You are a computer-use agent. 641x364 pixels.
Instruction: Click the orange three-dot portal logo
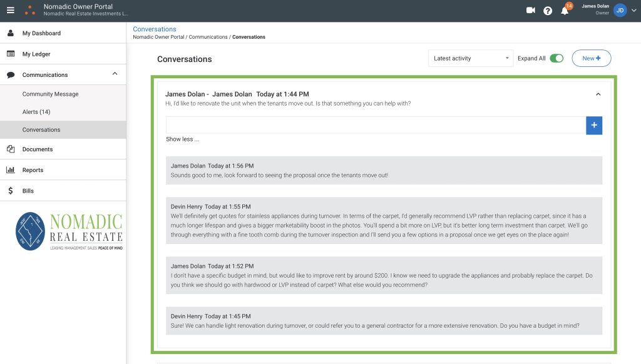(30, 11)
